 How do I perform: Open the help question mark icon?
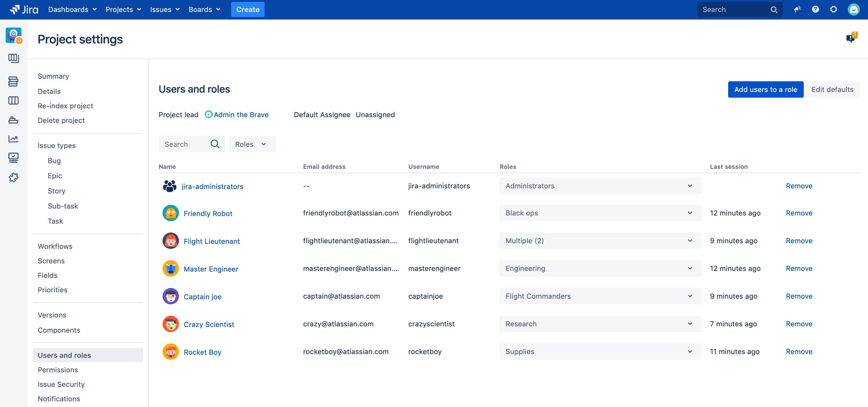tap(815, 9)
